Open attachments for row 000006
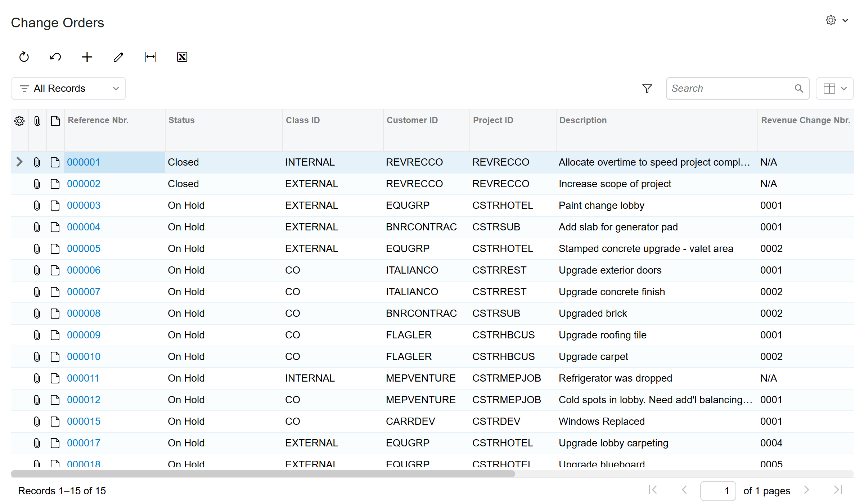 coord(37,270)
